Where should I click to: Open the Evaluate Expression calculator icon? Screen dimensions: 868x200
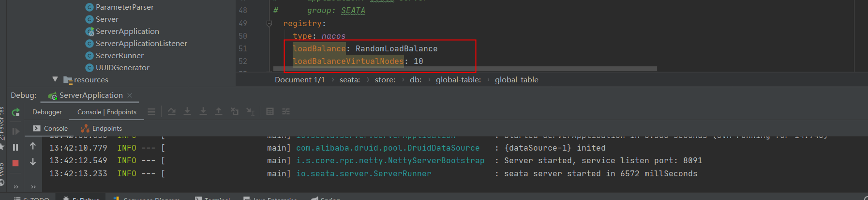pyautogui.click(x=270, y=112)
